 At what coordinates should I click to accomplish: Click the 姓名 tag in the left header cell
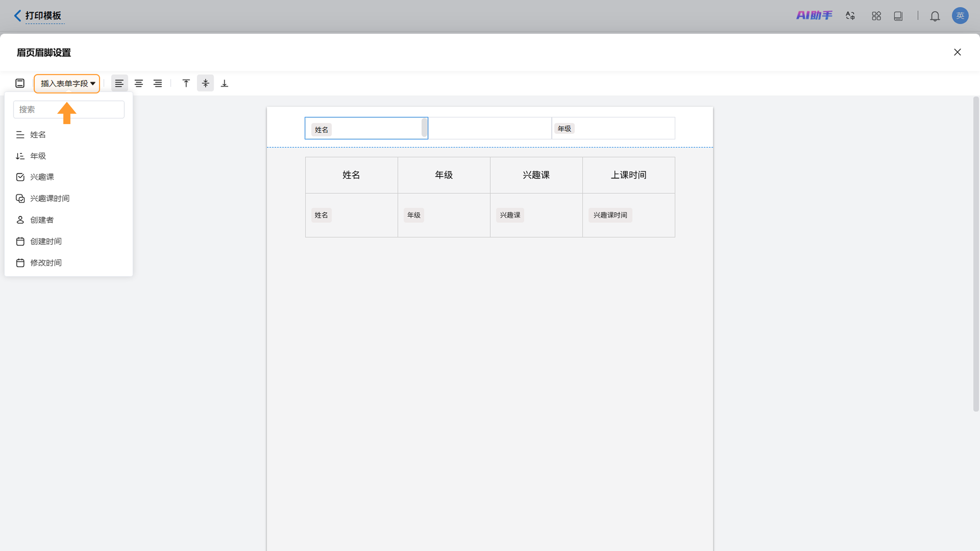click(322, 130)
